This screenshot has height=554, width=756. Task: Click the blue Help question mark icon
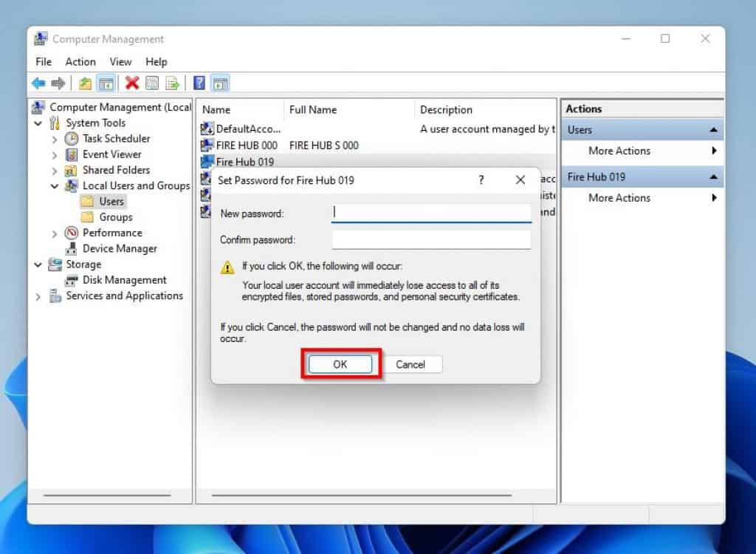point(199,83)
